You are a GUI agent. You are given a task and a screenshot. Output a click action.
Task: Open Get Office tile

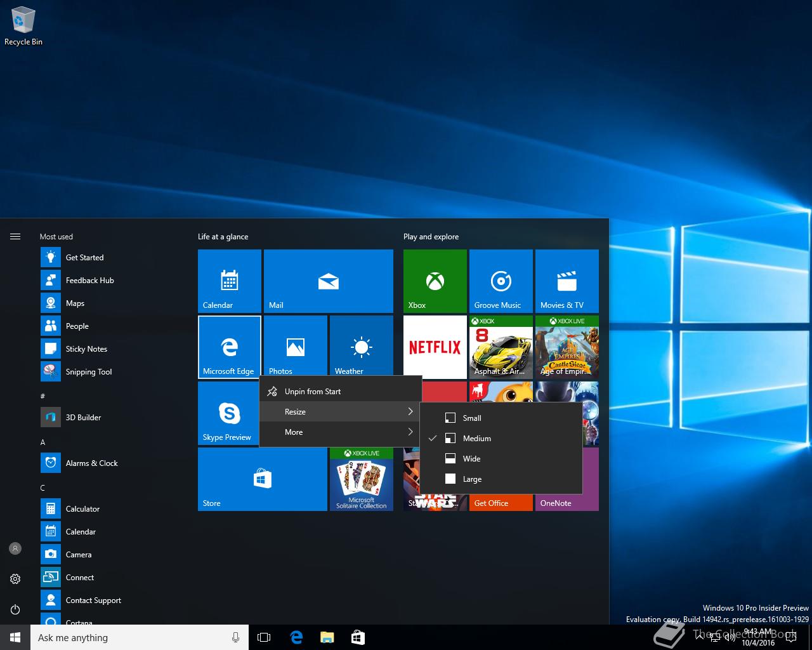[x=501, y=502]
